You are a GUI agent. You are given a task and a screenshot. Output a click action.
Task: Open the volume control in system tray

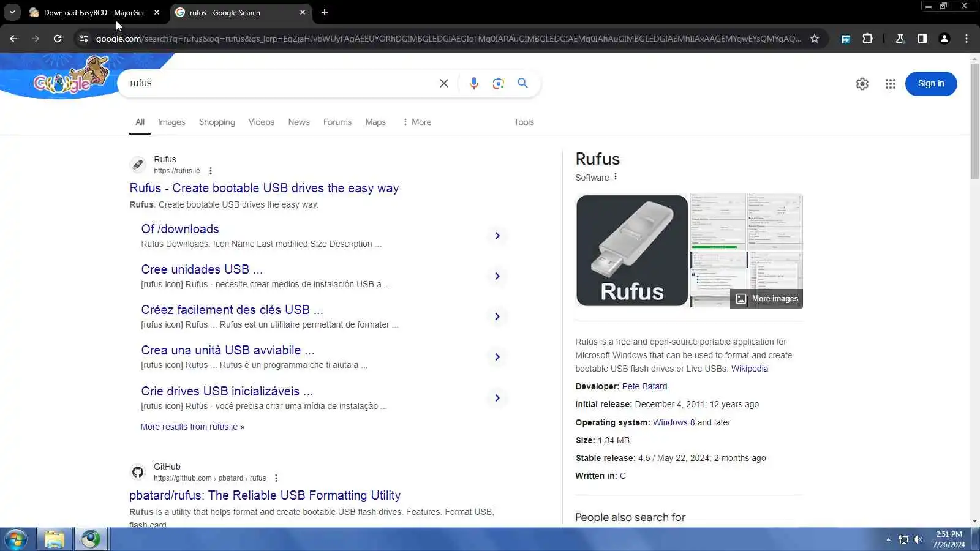point(918,539)
